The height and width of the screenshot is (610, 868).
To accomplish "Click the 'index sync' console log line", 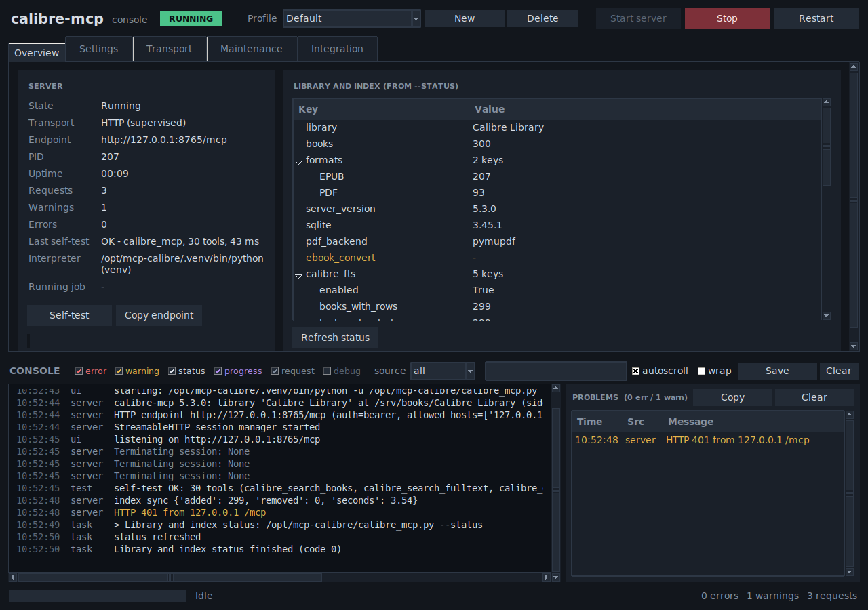I will coord(266,500).
